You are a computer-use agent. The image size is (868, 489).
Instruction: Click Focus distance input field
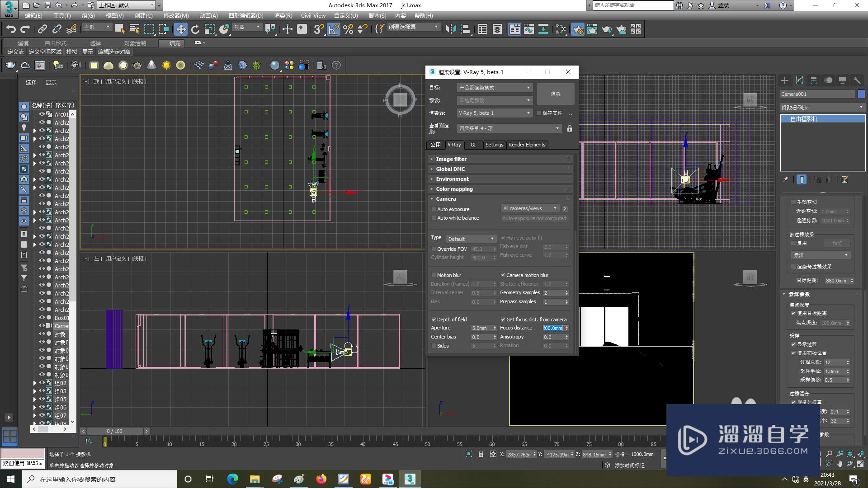[x=553, y=328]
